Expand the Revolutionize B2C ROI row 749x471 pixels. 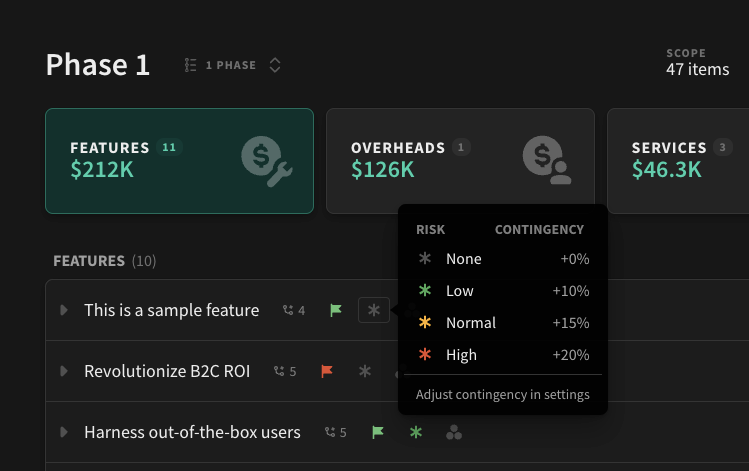(64, 371)
